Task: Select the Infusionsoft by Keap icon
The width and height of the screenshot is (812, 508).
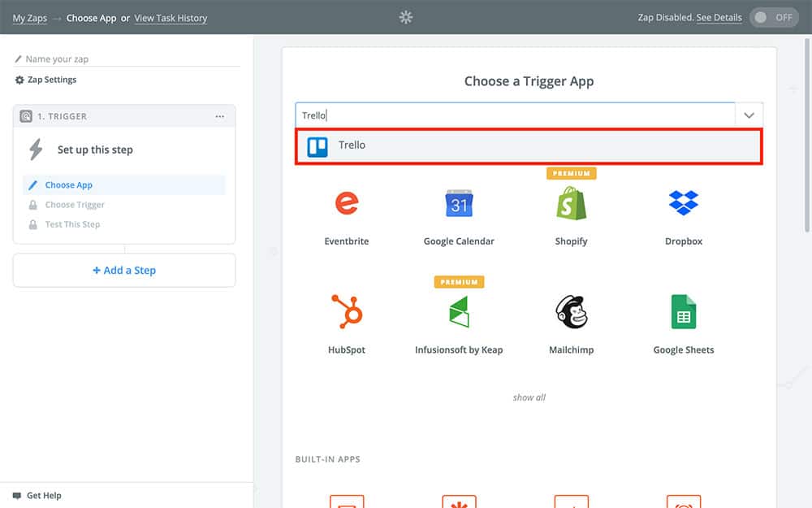Action: [x=459, y=312]
